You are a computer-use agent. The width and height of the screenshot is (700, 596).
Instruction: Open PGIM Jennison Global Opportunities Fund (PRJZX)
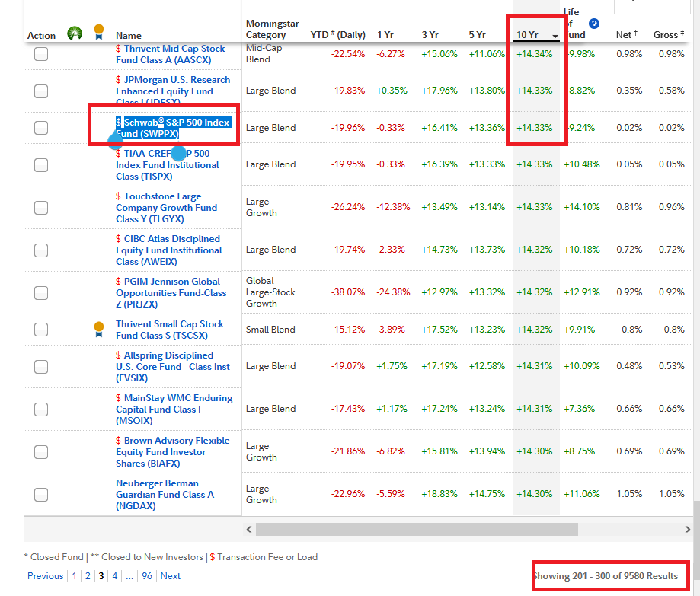pos(171,293)
